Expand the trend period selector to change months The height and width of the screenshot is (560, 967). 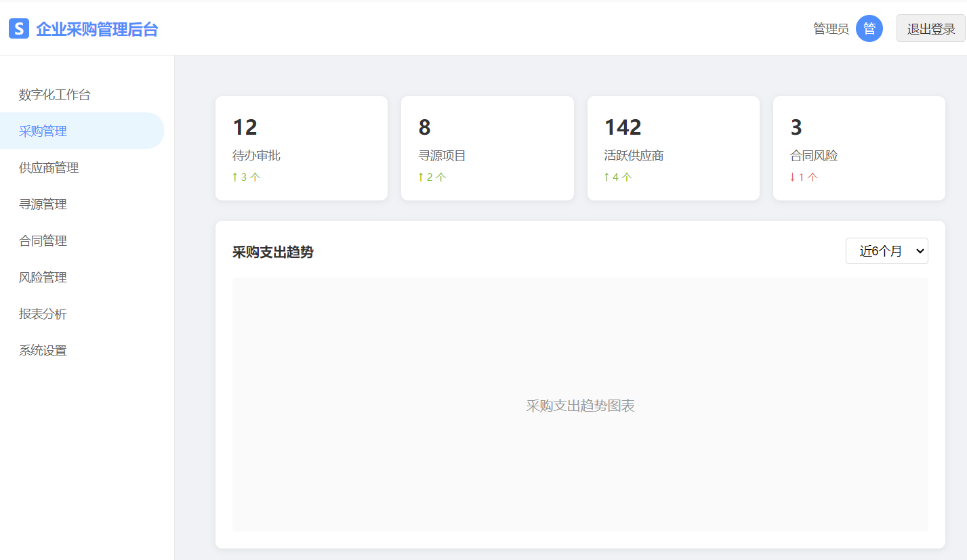[886, 251]
